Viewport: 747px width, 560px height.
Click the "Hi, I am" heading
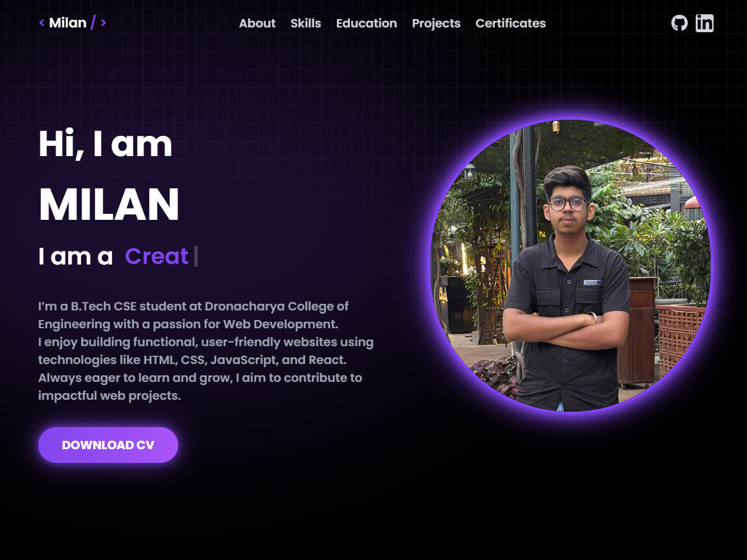coord(106,144)
